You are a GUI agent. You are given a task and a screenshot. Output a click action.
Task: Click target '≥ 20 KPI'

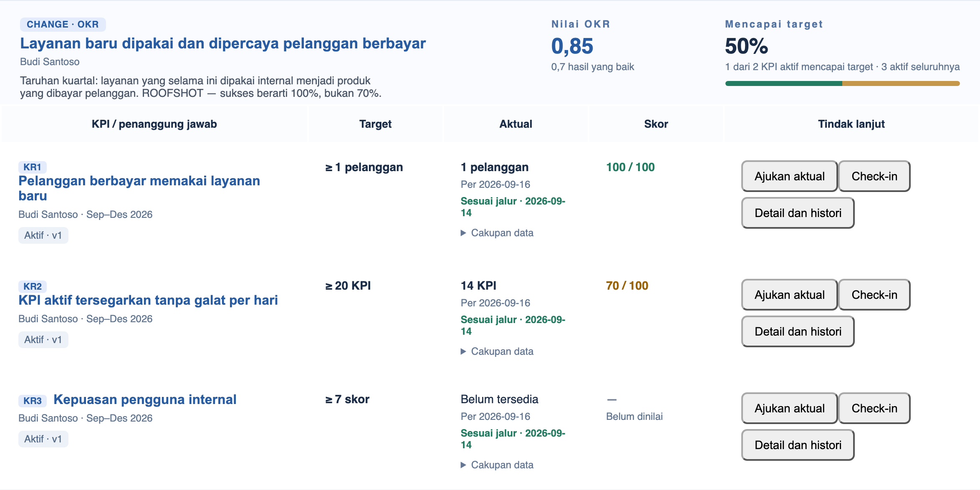point(348,286)
